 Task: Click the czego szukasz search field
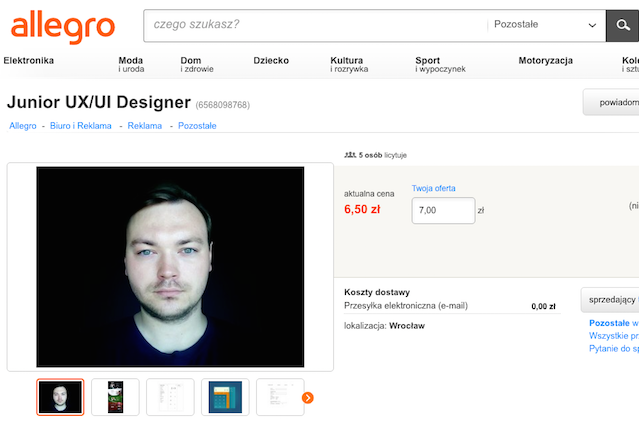click(x=315, y=25)
